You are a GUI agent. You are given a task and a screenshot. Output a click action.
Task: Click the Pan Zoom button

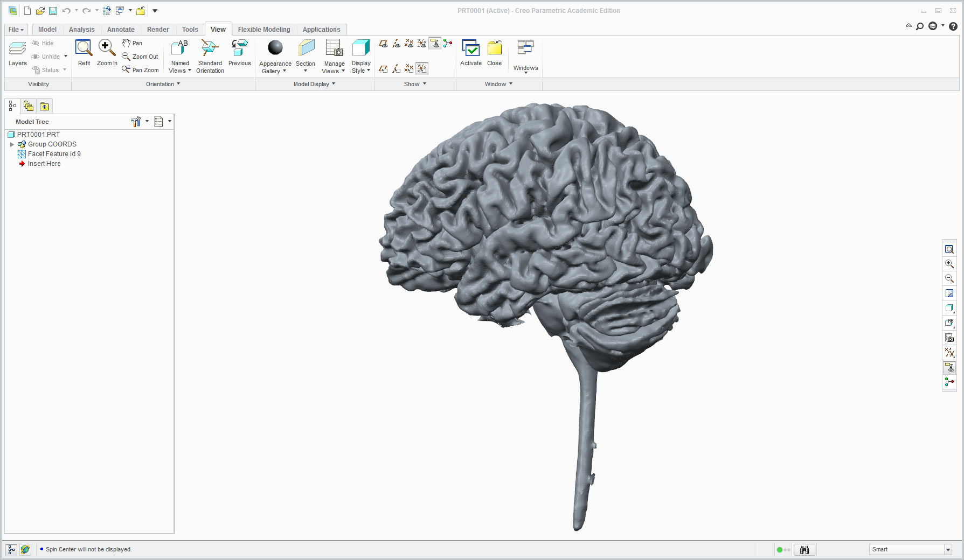[141, 70]
